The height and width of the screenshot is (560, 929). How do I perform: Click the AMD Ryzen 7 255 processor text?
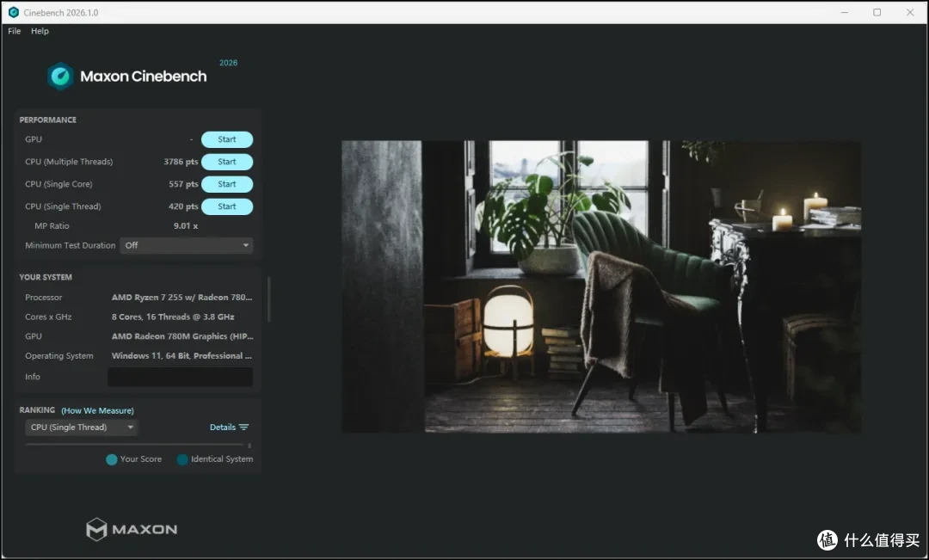(181, 298)
